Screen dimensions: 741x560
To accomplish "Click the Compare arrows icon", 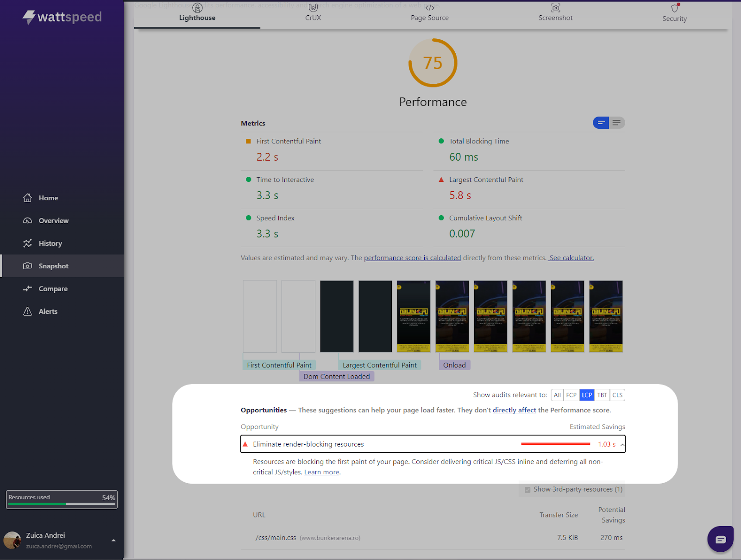I will click(28, 289).
